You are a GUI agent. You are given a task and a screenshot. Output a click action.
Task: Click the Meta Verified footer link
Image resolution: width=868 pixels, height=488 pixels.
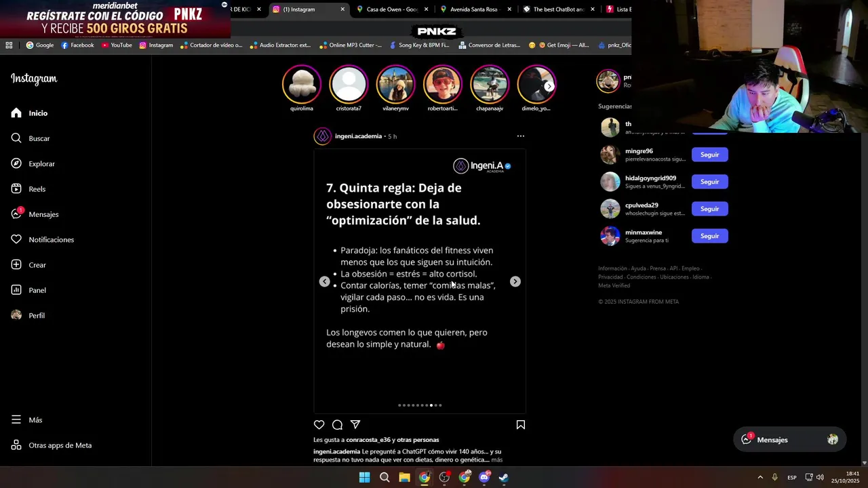point(614,285)
